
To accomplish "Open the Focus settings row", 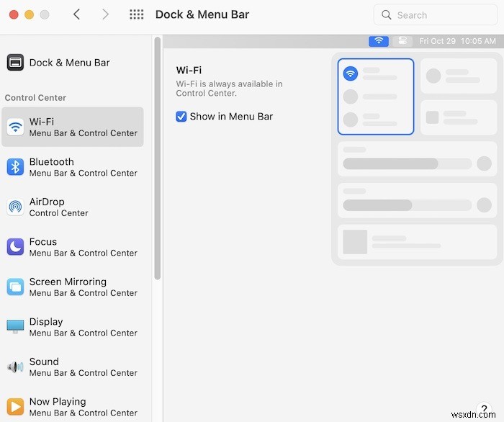I will [x=72, y=247].
